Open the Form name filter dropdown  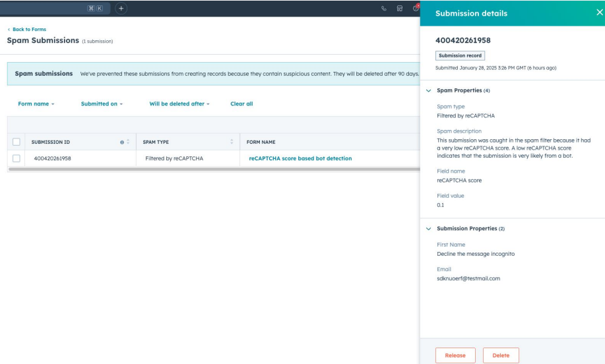(x=36, y=104)
